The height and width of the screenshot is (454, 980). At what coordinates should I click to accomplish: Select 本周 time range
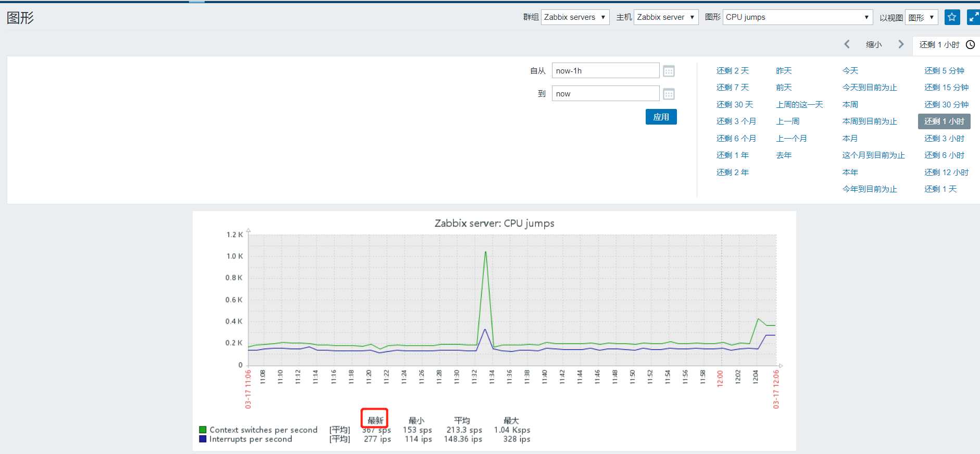click(x=850, y=105)
